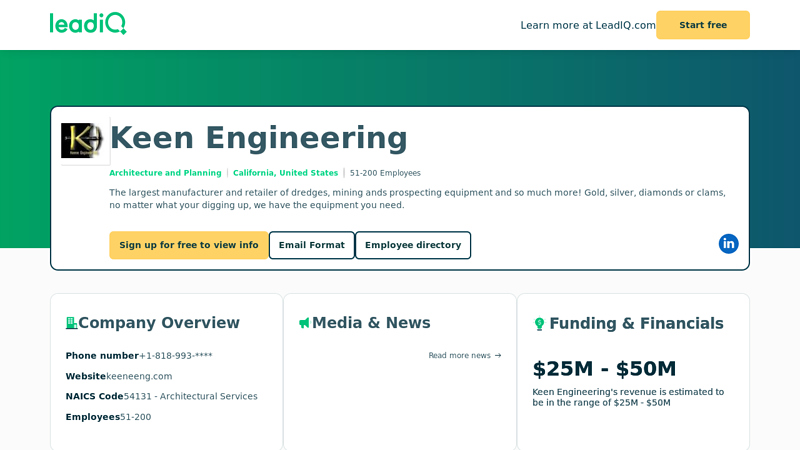Screen dimensions: 800x450
Task: Click the lightbulb icon beside Funding & Financials
Action: pos(539,324)
